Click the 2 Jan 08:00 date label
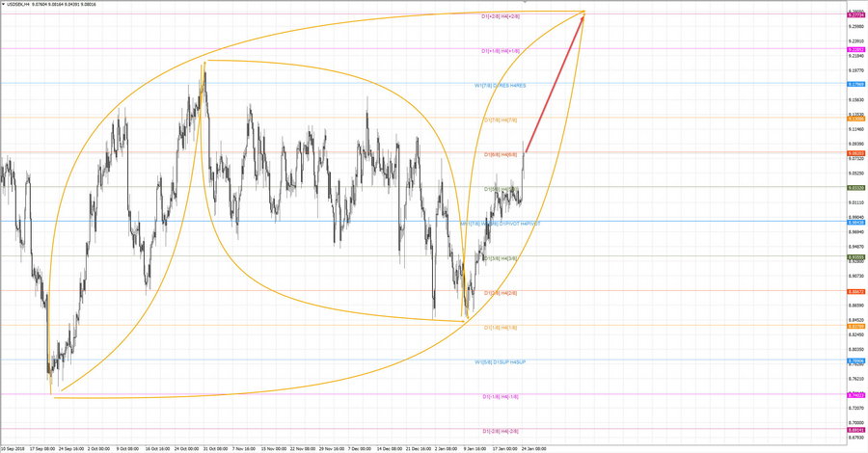This screenshot has width=868, height=453. 446,448
